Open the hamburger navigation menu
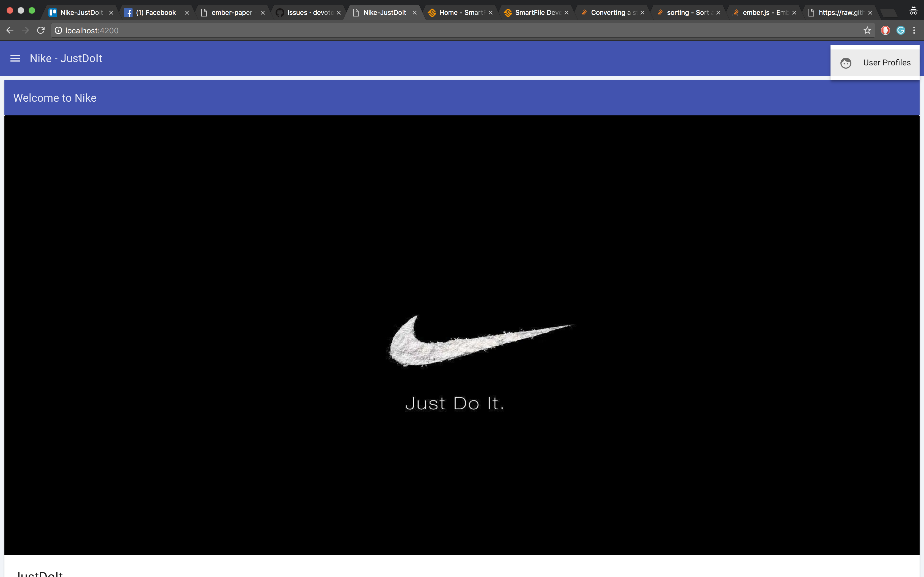 [x=15, y=58]
